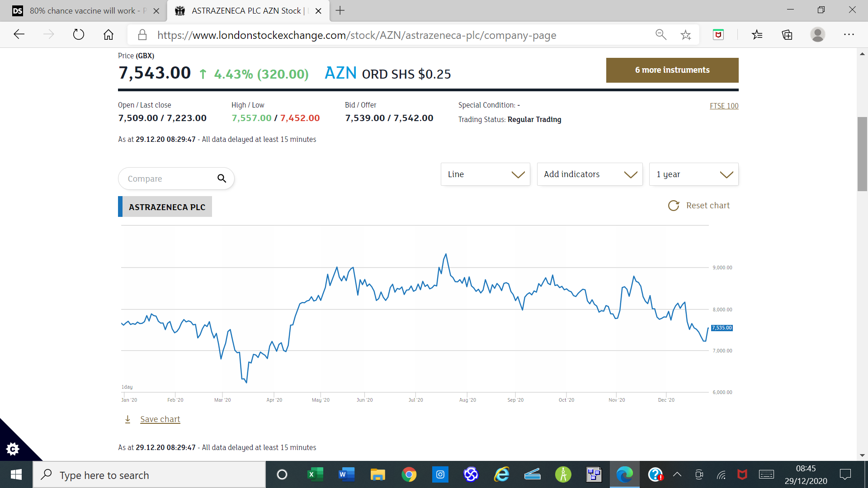The height and width of the screenshot is (488, 868).
Task: Click the cookie settings gear icon
Action: 13,449
